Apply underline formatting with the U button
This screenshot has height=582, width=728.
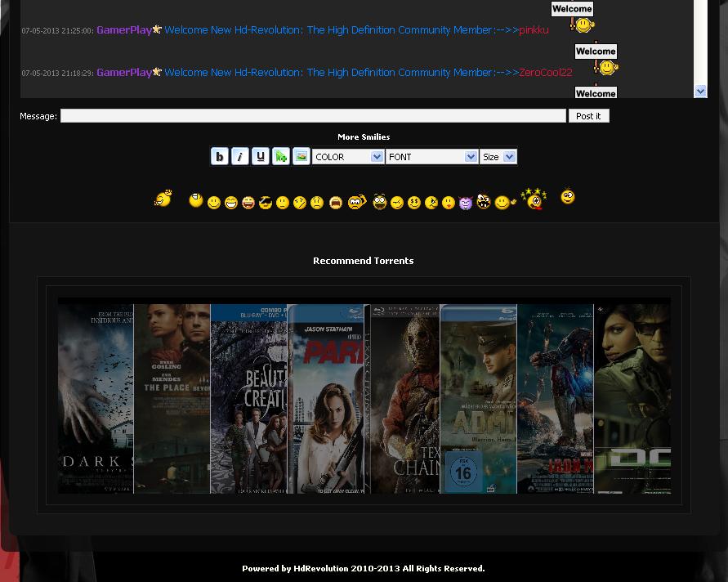pyautogui.click(x=261, y=156)
